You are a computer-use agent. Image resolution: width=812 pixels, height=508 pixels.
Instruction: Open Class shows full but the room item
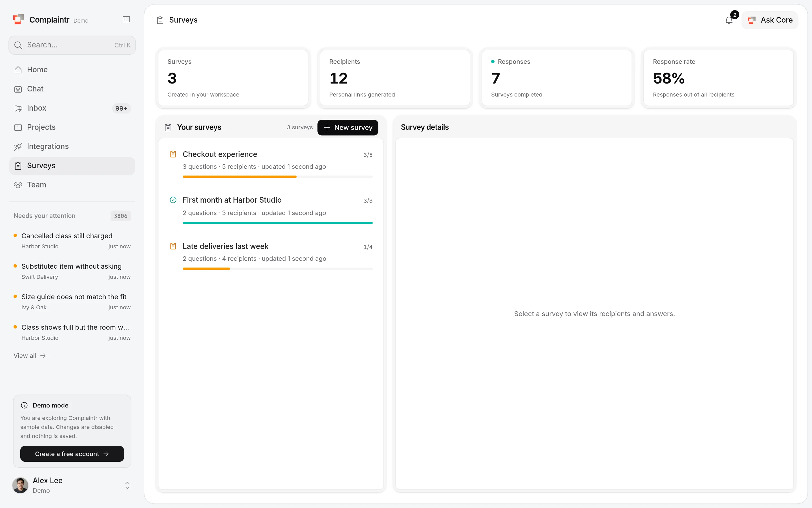click(72, 332)
